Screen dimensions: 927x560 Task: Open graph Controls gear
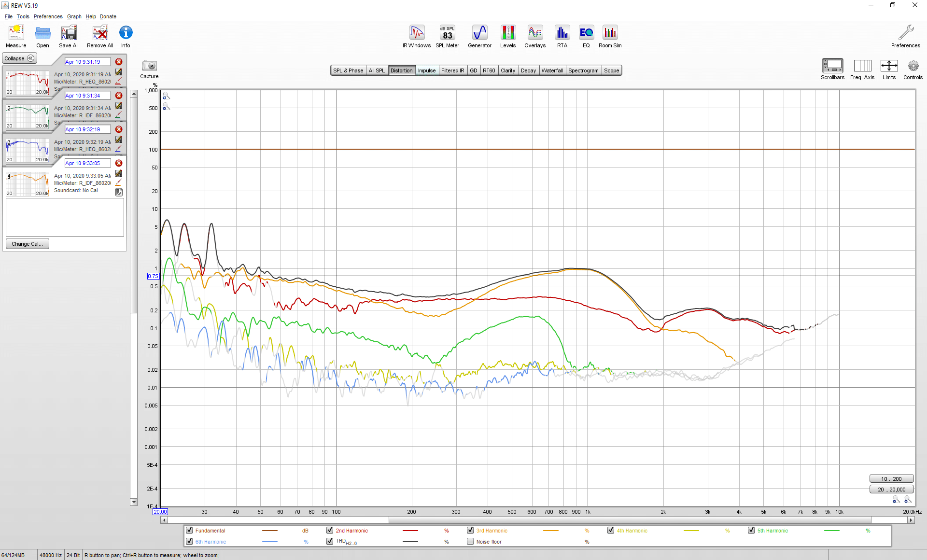pos(913,70)
